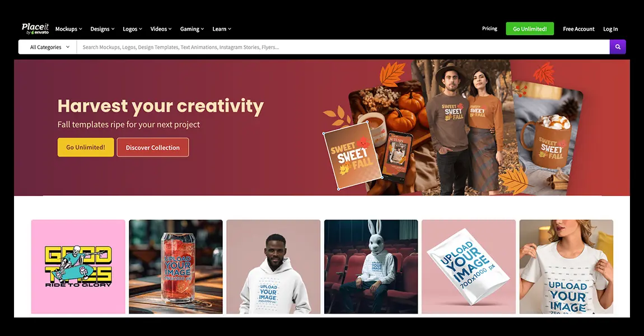Open the Mockups menu
This screenshot has height=336, width=644.
(68, 29)
